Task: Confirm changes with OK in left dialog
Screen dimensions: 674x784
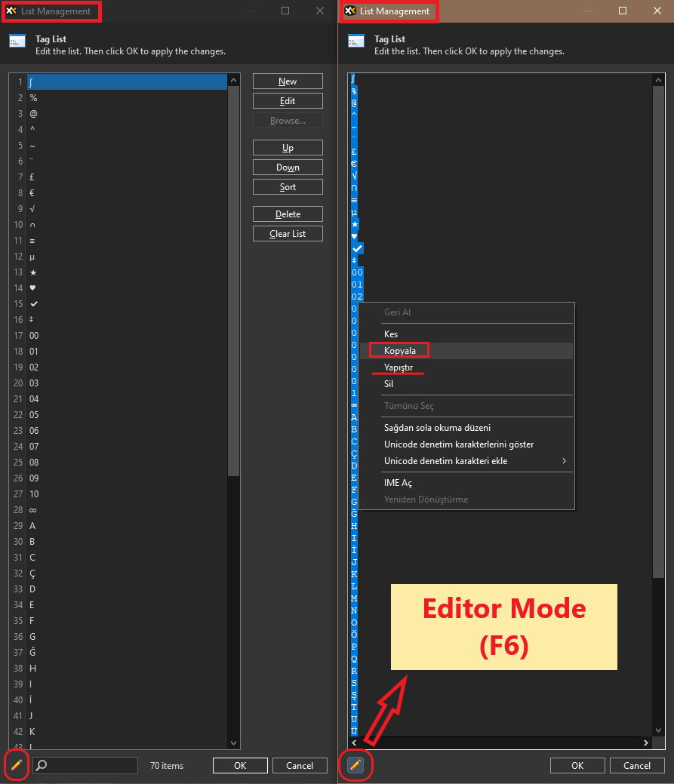Action: (239, 765)
